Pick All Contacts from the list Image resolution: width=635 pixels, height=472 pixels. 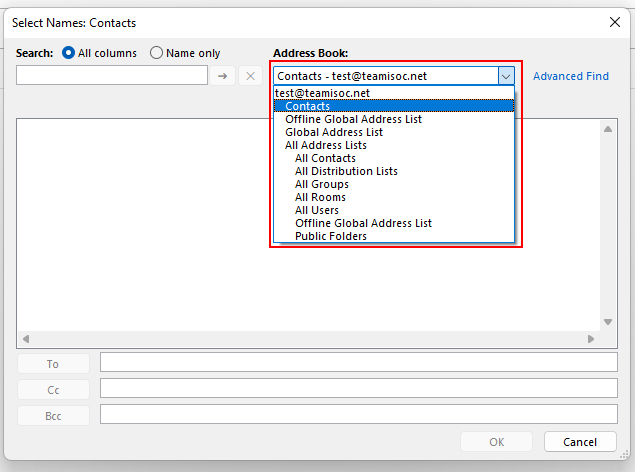(x=325, y=158)
